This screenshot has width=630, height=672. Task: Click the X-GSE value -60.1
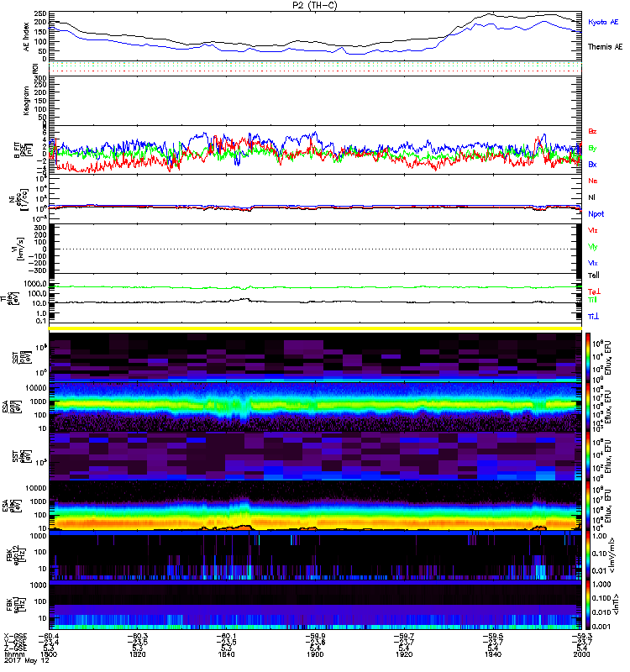pos(226,636)
